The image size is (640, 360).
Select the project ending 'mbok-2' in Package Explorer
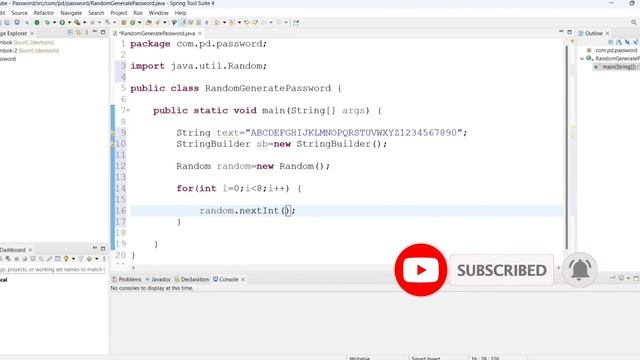[29, 51]
